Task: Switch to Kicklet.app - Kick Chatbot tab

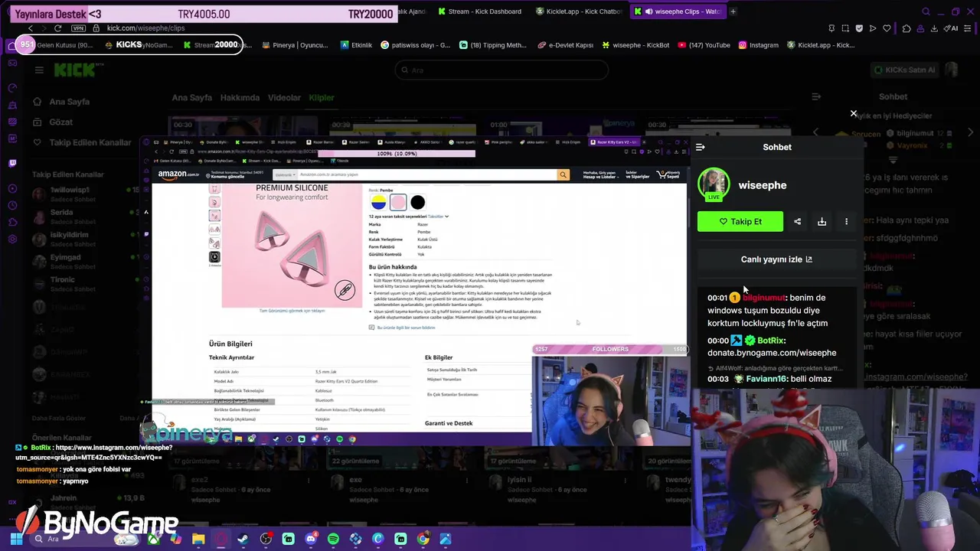Action: pos(579,11)
